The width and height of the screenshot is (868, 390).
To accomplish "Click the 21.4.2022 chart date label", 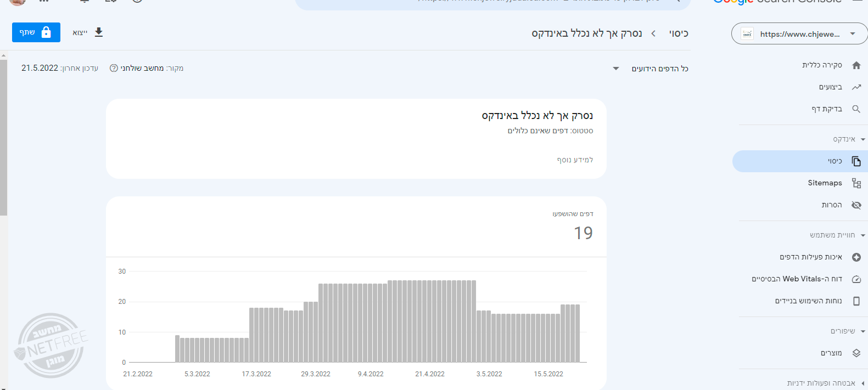I will [430, 374].
